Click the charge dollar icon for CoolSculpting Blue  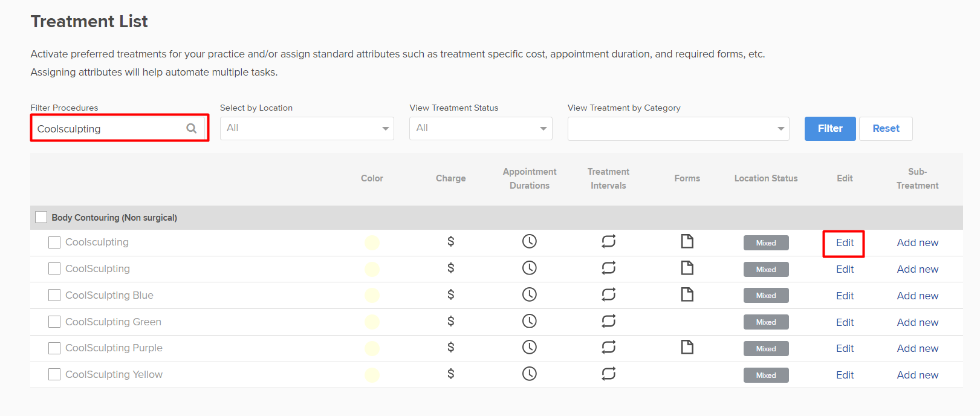point(450,294)
